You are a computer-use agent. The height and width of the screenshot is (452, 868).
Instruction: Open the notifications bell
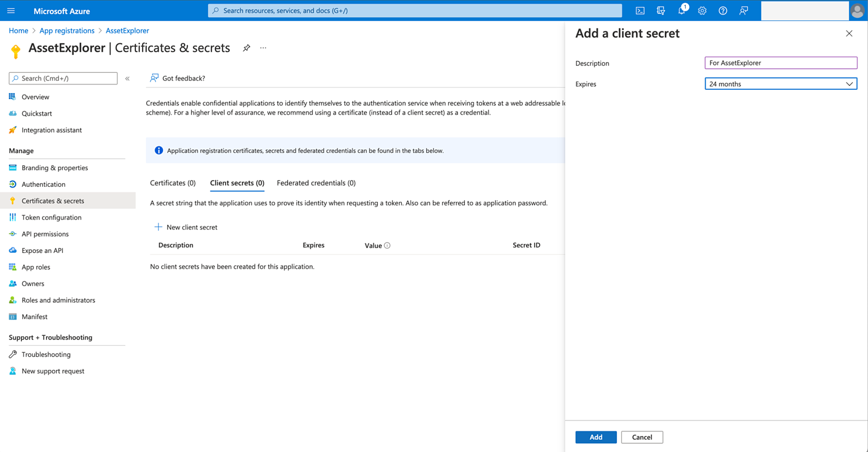pos(681,10)
